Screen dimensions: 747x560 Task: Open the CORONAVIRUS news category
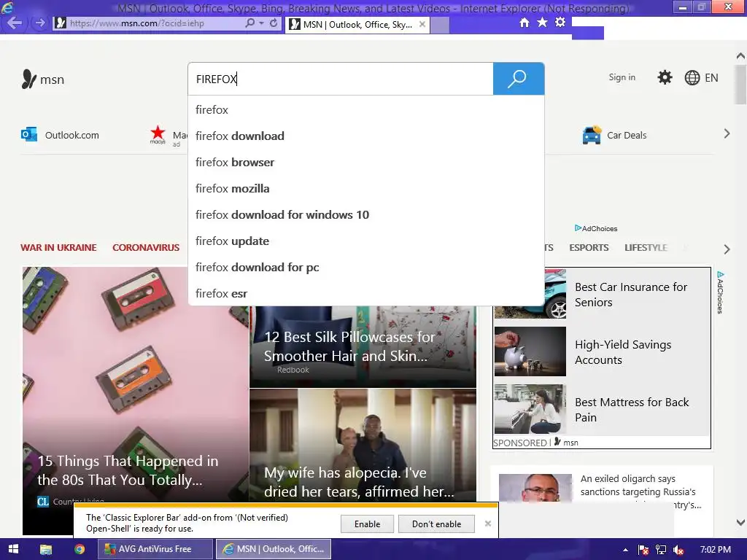coord(146,248)
